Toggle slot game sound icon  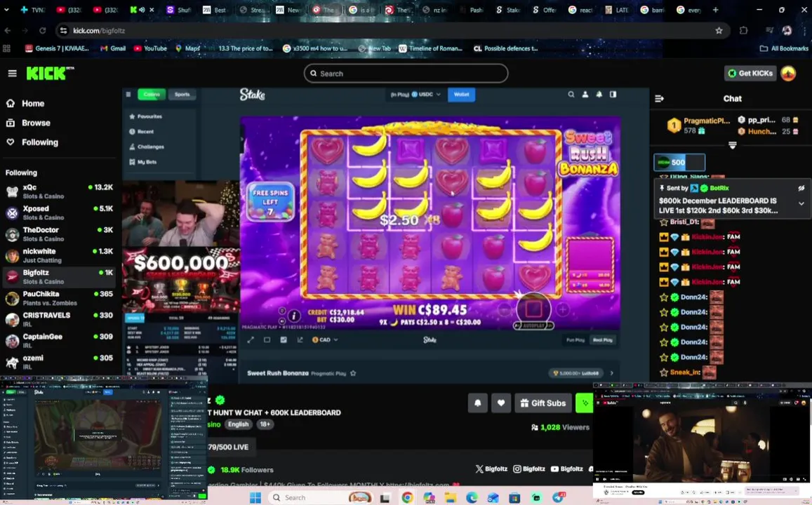281,321
